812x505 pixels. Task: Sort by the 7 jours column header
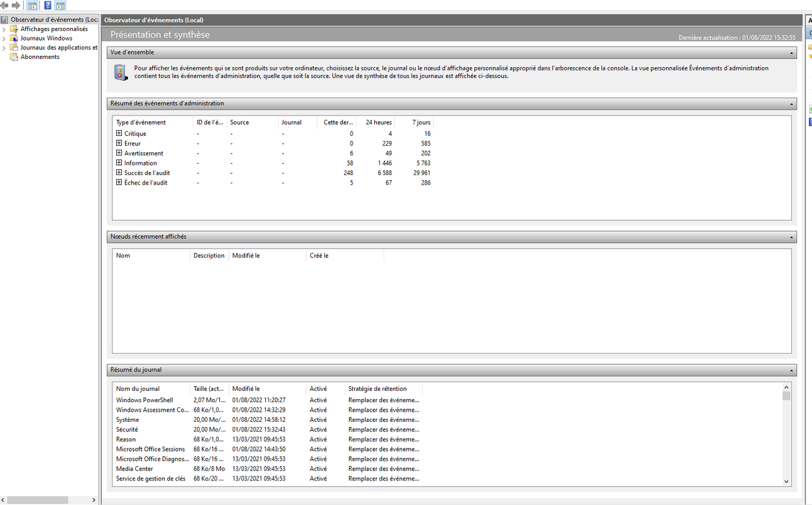pos(414,122)
